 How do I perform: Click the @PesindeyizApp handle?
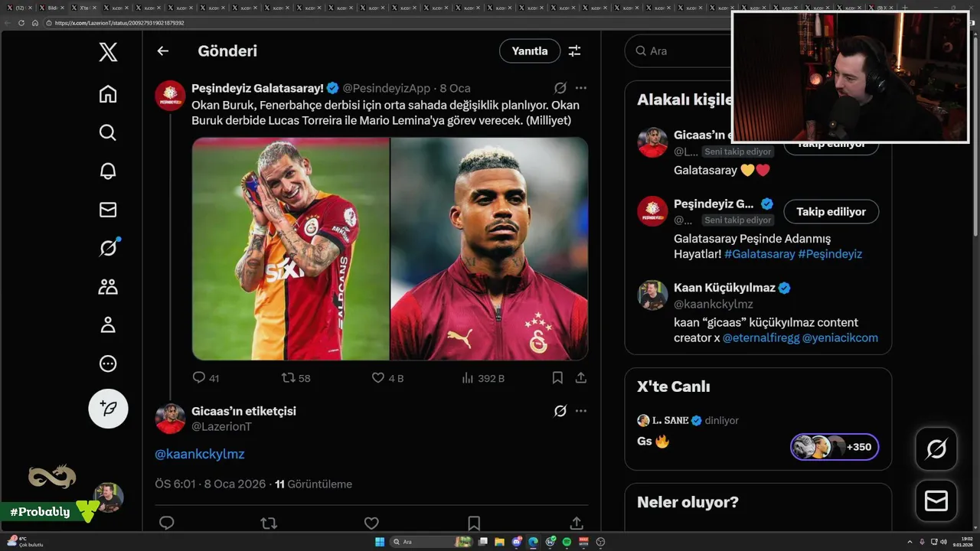[x=387, y=88]
